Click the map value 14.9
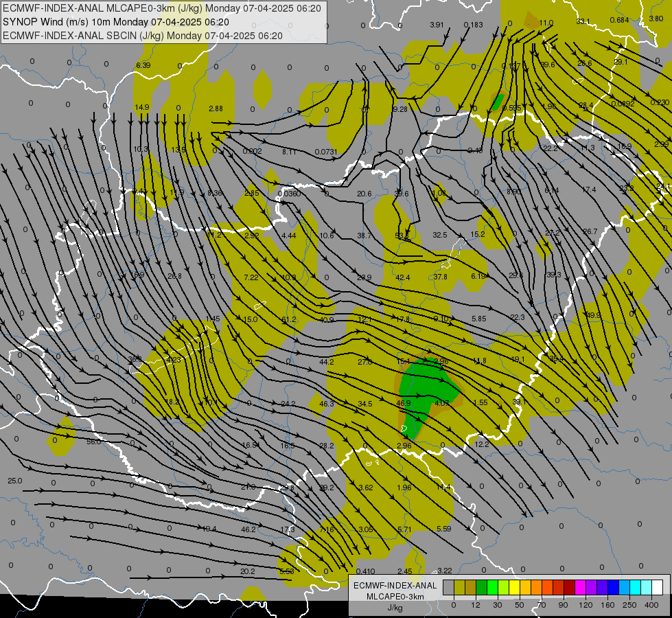 [142, 107]
